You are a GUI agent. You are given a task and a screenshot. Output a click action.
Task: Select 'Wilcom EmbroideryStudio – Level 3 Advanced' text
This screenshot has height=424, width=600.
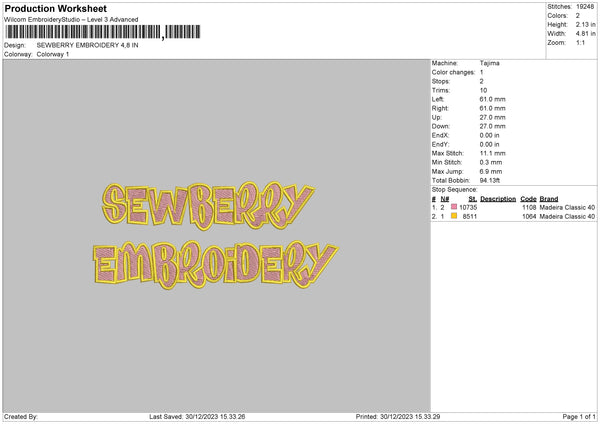(x=71, y=20)
